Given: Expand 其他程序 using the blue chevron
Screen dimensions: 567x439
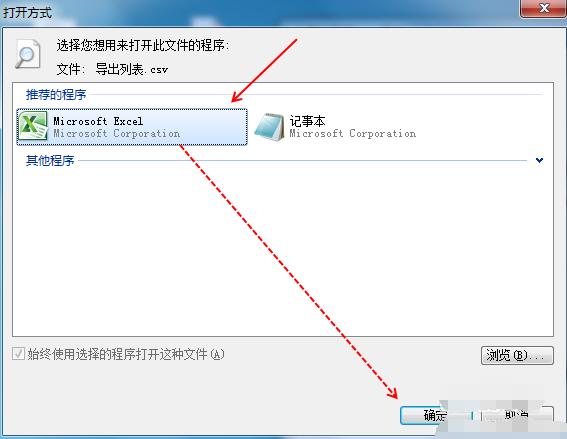Looking at the screenshot, I should point(539,160).
